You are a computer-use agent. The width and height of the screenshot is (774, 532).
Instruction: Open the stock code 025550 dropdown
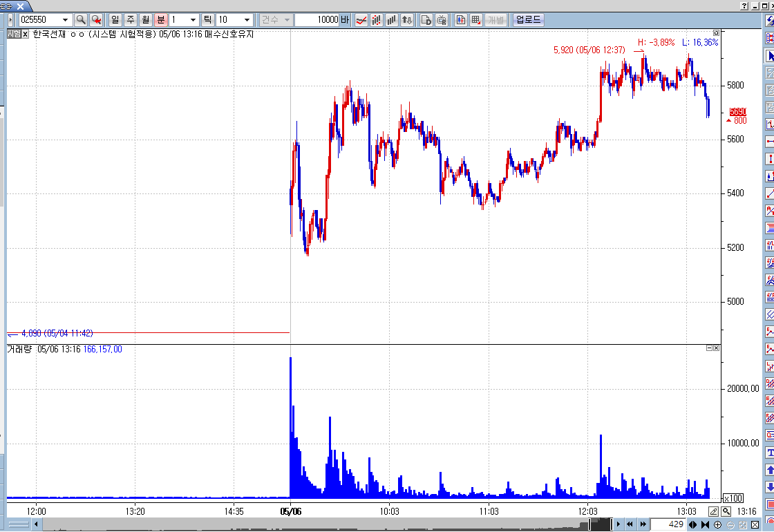(x=66, y=20)
